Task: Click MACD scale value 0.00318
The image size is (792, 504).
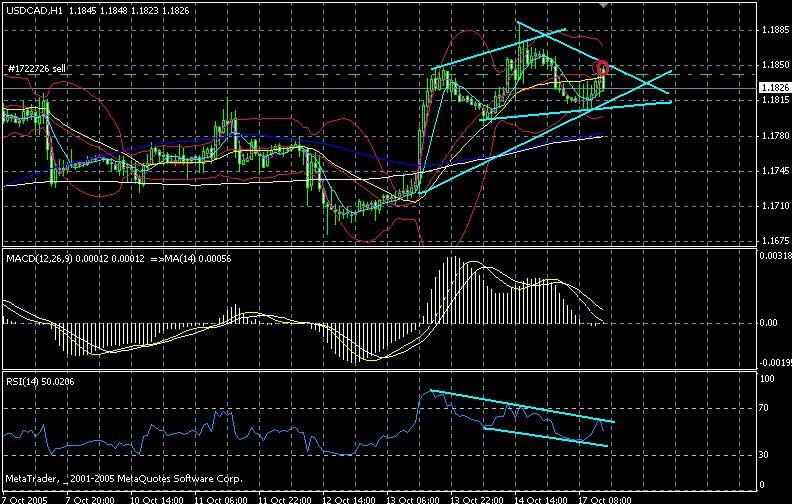Action: click(x=776, y=256)
